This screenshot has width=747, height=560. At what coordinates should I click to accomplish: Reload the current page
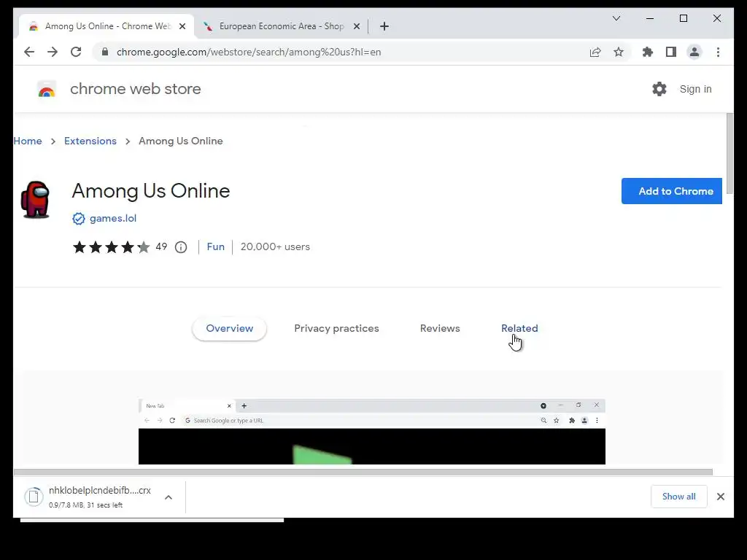pos(76,52)
